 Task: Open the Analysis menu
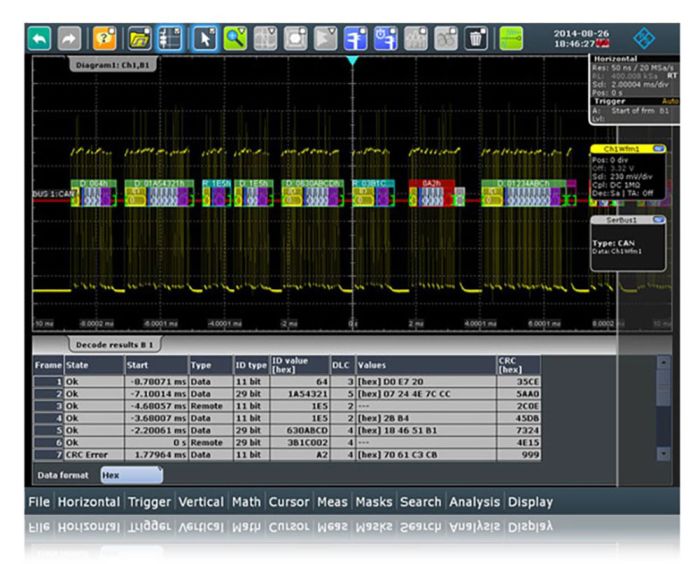(474, 502)
